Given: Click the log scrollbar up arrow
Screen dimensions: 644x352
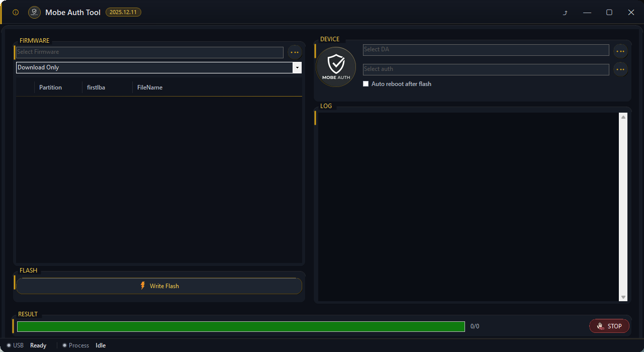Looking at the screenshot, I should coord(623,117).
